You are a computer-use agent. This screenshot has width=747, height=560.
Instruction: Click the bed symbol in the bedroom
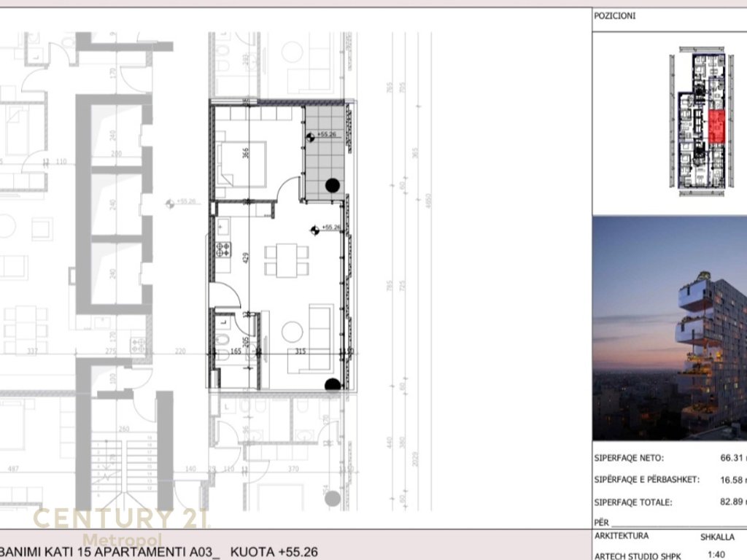point(242,163)
